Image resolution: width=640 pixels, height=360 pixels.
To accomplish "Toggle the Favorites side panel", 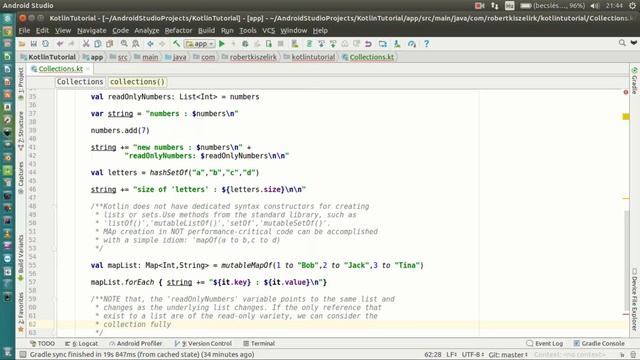I will pos(21,312).
